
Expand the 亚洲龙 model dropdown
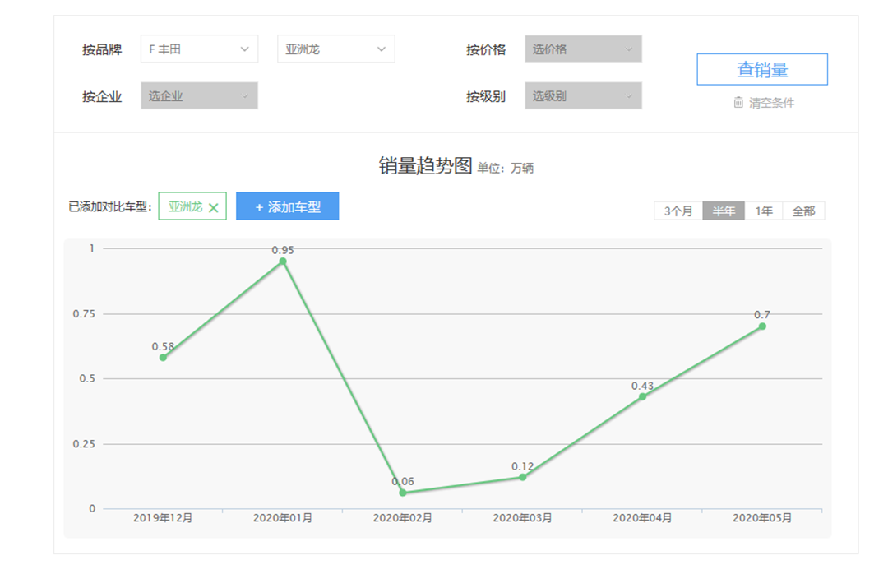335,49
